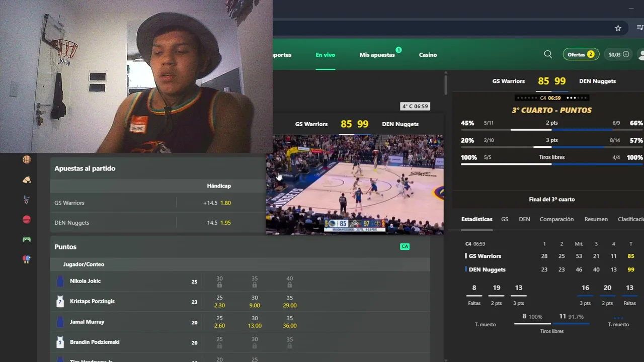Open browser media control icon
Screen dimensions: 644x362
coord(640,28)
